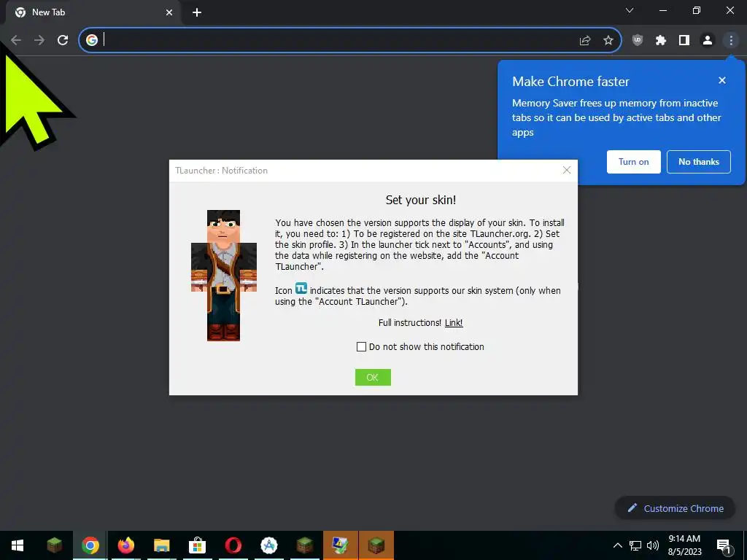Close the New Tab tab
747x560 pixels.
pyautogui.click(x=169, y=12)
